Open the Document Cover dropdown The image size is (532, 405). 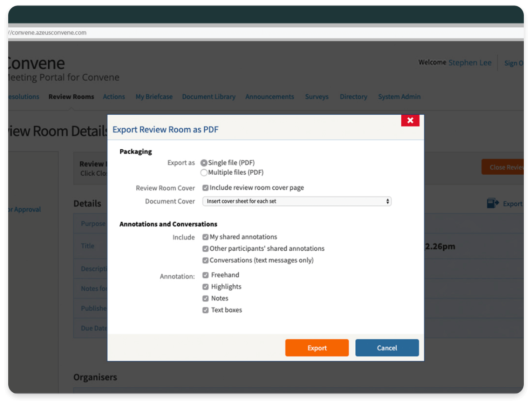pos(297,201)
